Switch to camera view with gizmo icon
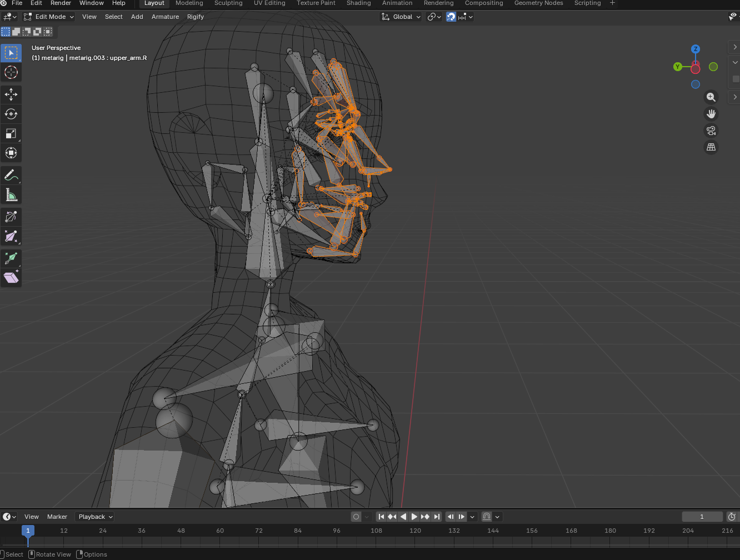 tap(711, 131)
